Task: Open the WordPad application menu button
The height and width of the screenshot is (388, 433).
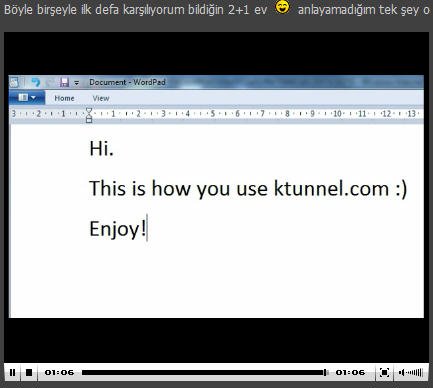Action: pos(27,98)
